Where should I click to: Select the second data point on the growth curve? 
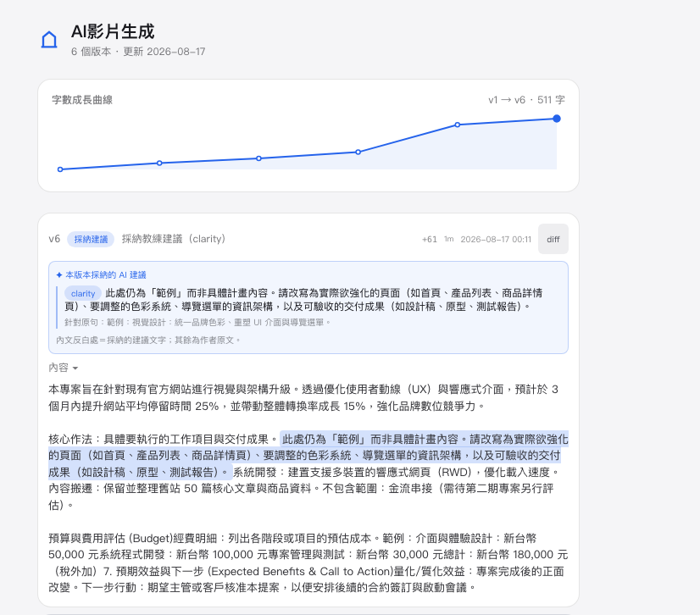(159, 163)
